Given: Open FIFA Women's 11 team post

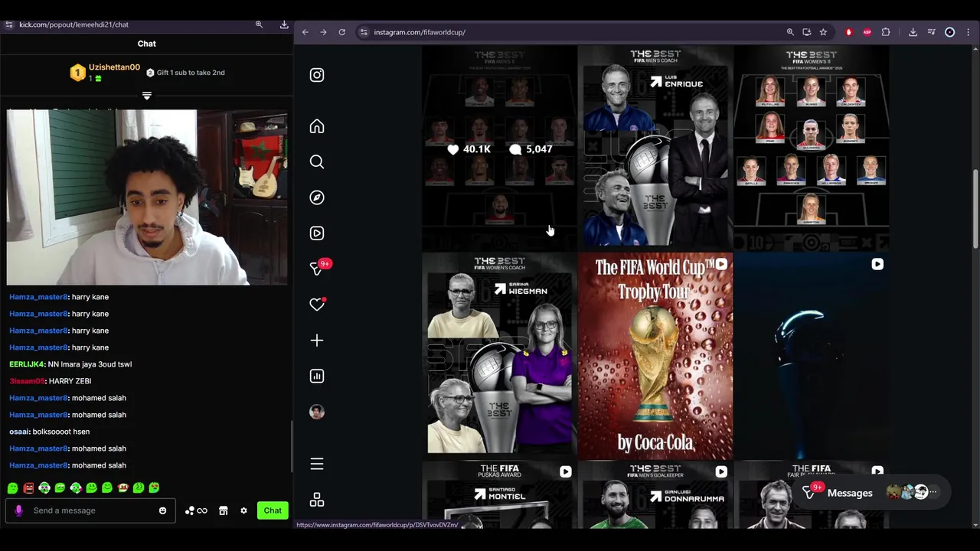Looking at the screenshot, I should tap(812, 148).
